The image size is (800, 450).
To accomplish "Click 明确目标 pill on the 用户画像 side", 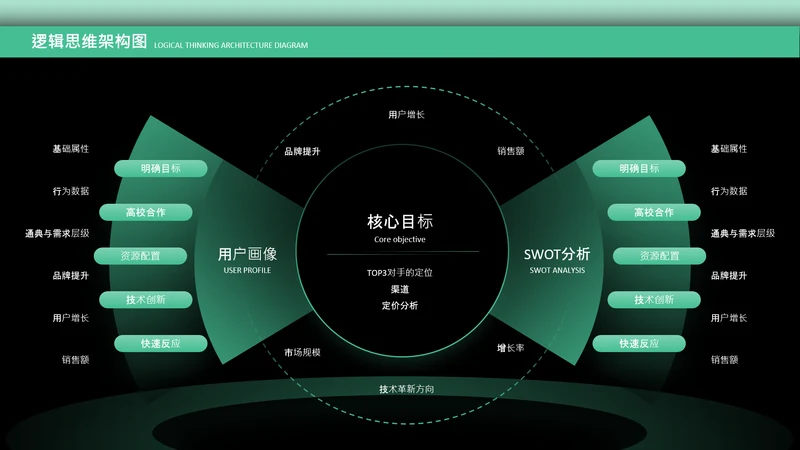I will tap(161, 168).
